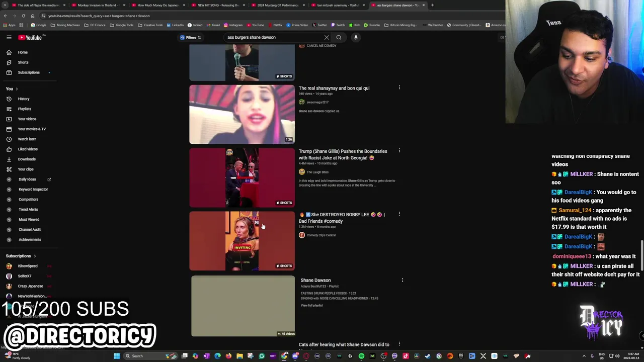The image size is (644, 362).
Task: Open title 'The real shanaynay and bon qui qui'
Action: coord(334,88)
